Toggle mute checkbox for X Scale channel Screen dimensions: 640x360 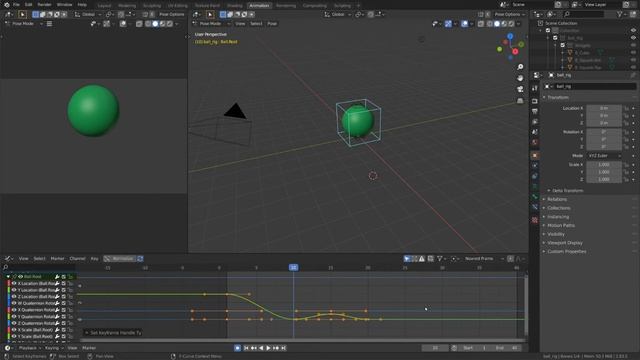pyautogui.click(x=64, y=330)
